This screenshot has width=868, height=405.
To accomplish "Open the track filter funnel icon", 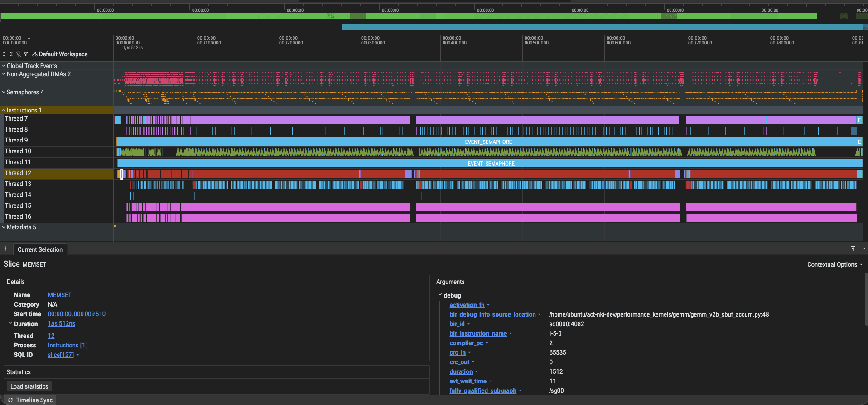I will (x=26, y=54).
